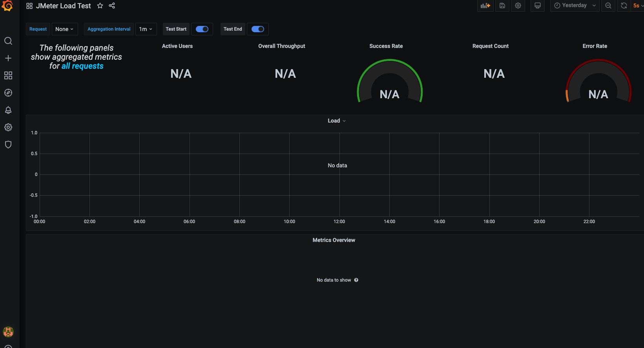Click the Active Users N/A value
The height and width of the screenshot is (348, 644).
coord(181,74)
